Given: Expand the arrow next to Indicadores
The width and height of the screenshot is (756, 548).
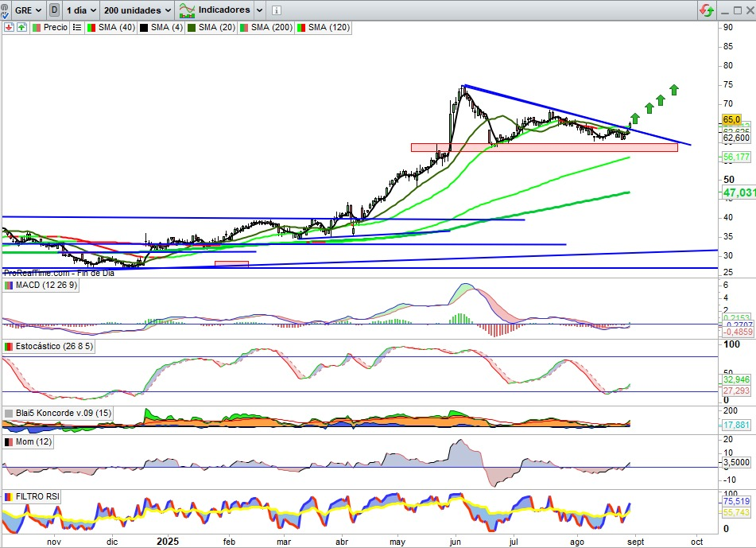Looking at the screenshot, I should click(x=259, y=10).
